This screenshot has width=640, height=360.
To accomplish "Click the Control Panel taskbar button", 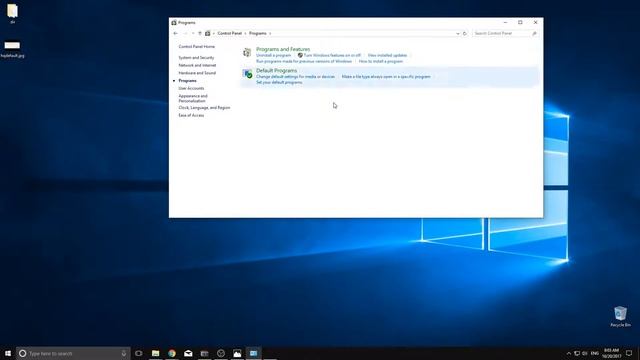I will 253,353.
